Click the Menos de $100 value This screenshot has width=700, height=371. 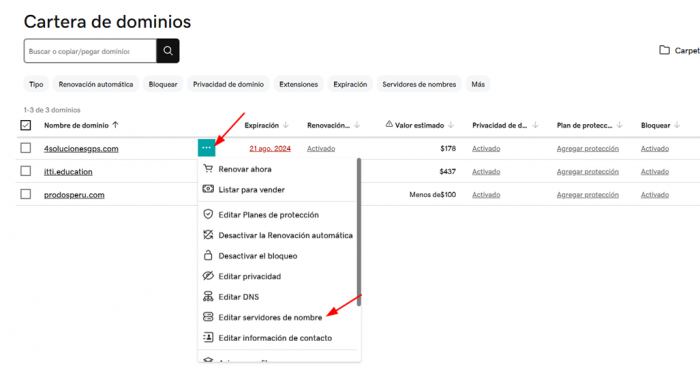pos(433,195)
